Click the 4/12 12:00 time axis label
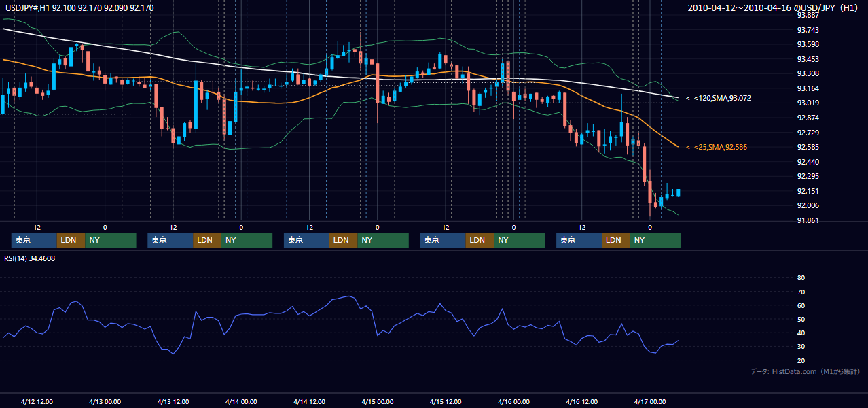 tap(37, 401)
